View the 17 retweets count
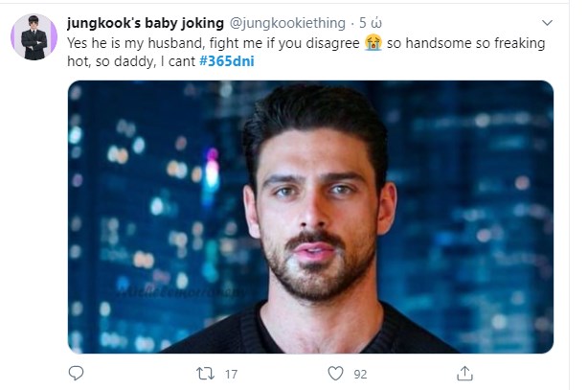The image size is (588, 390). coord(231,374)
